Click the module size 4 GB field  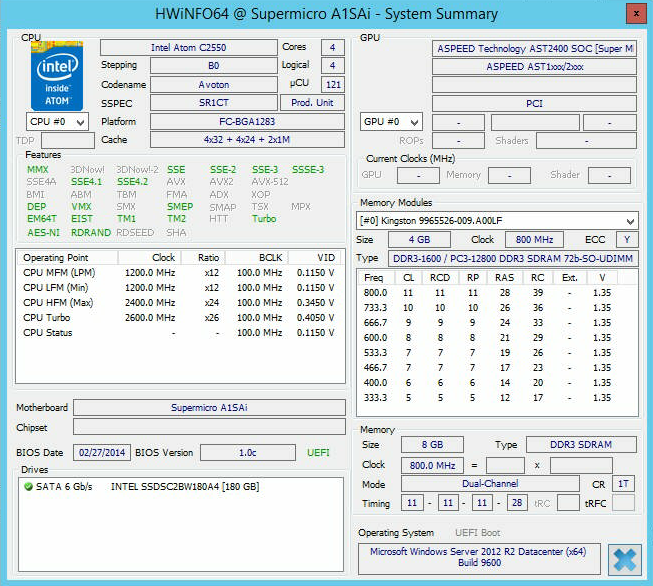tap(419, 239)
